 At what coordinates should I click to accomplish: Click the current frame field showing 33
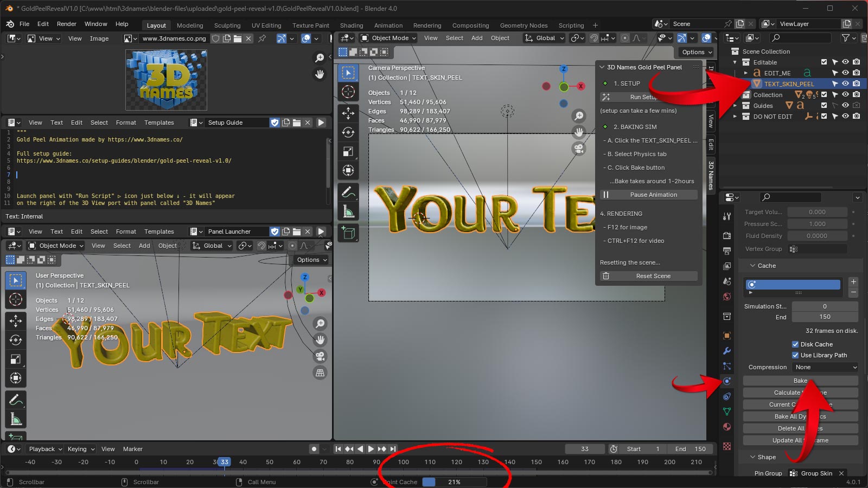coord(584,449)
